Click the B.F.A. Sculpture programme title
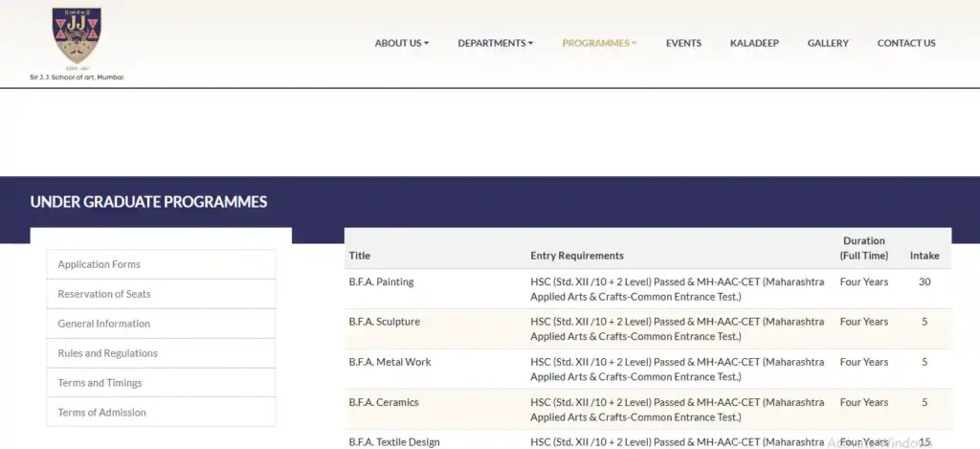The image size is (980, 449). coord(384,323)
